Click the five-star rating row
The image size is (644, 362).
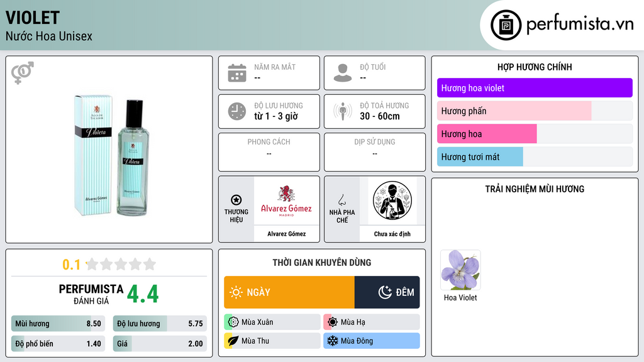pos(121,264)
